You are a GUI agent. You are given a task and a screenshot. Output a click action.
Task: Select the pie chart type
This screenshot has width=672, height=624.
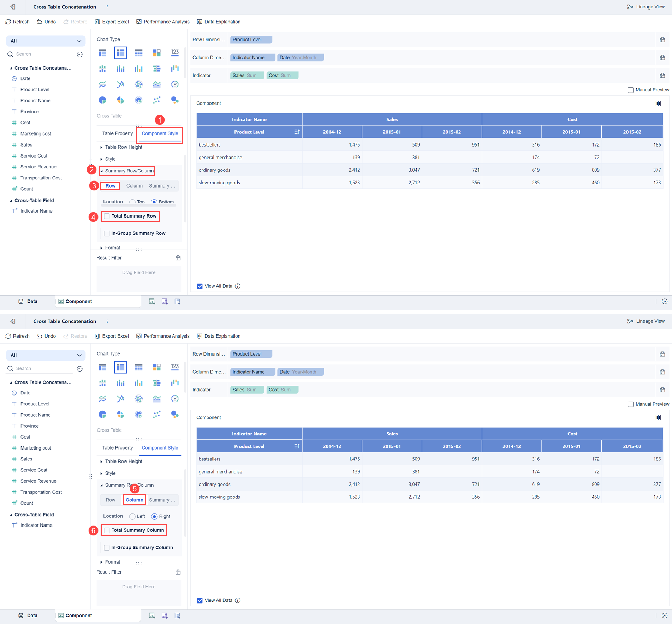click(102, 100)
